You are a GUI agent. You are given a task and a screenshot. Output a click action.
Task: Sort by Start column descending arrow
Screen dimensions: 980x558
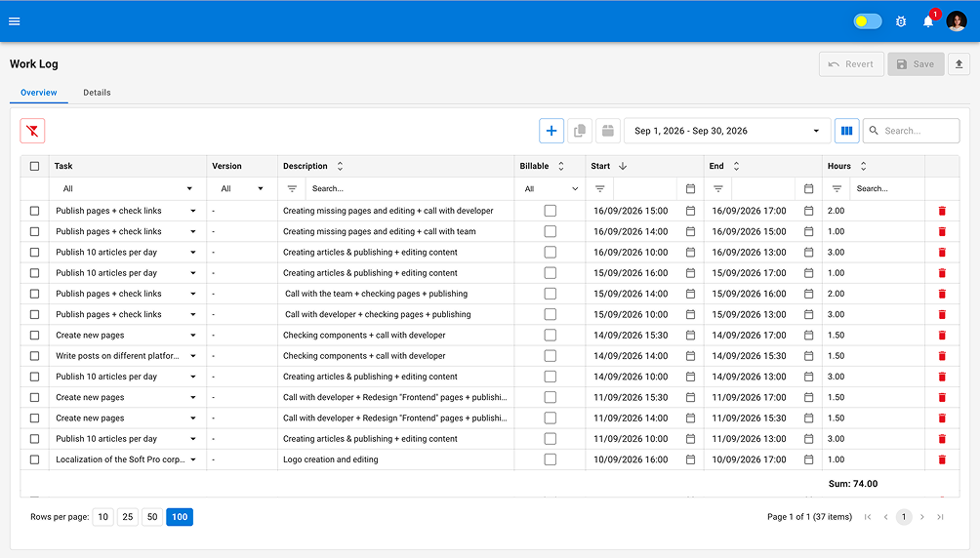pos(623,166)
